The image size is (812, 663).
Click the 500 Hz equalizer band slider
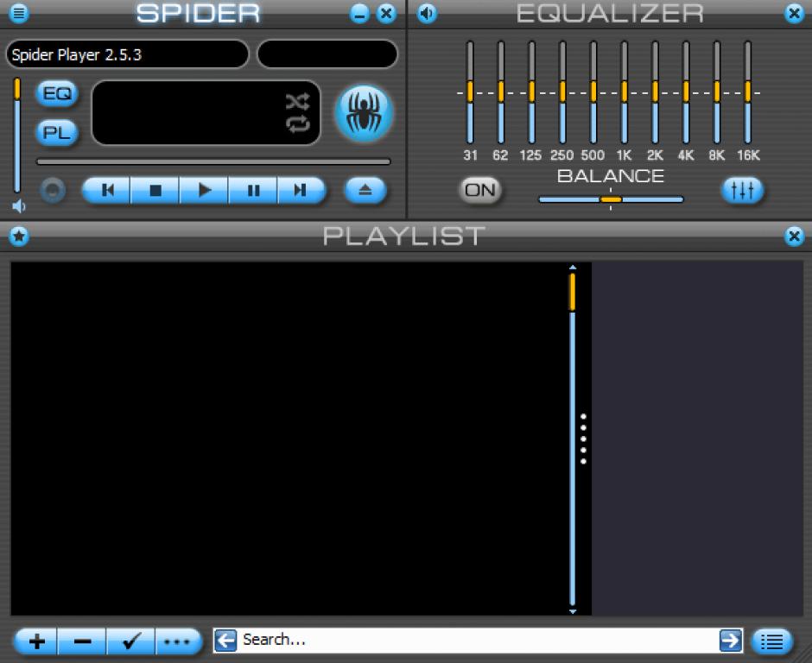point(593,92)
